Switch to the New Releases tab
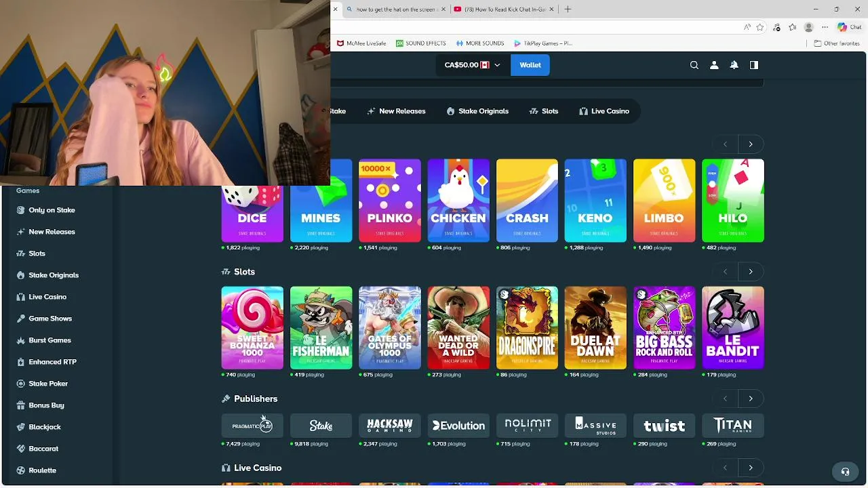868x488 pixels. pyautogui.click(x=396, y=111)
